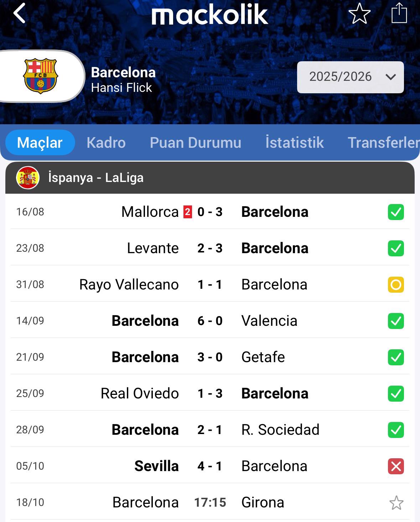Open the 2025/2026 season dropdown
This screenshot has height=522, width=420.
pyautogui.click(x=350, y=77)
